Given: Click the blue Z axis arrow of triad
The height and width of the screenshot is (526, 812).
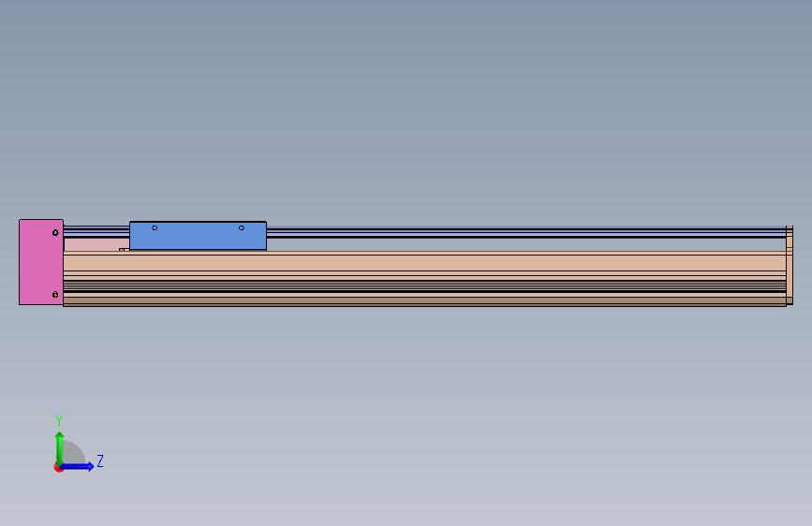Looking at the screenshot, I should tap(78, 466).
